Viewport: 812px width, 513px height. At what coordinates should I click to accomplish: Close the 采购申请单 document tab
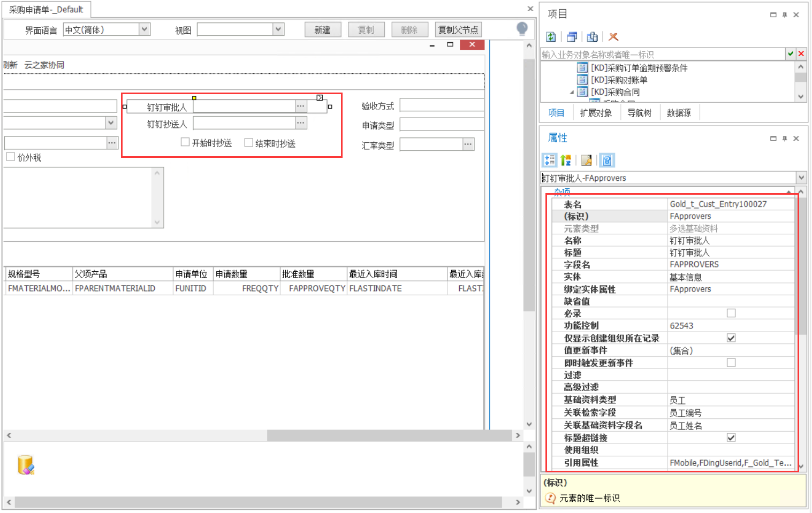point(530,9)
